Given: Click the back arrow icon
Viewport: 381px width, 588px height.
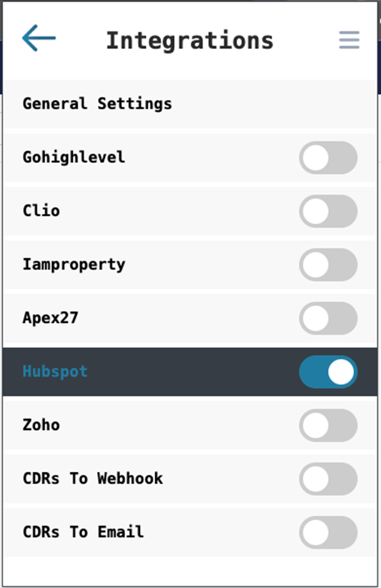Looking at the screenshot, I should pos(39,39).
